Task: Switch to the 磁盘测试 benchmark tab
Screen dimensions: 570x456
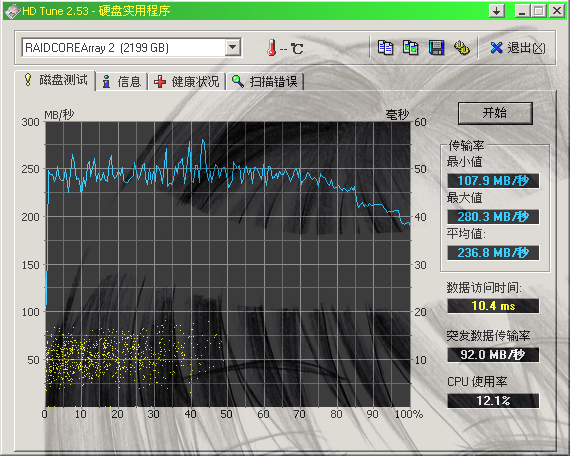Action: pos(56,80)
